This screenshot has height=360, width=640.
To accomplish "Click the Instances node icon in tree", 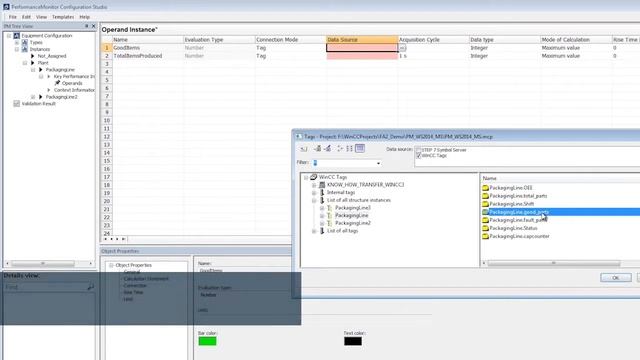I will point(24,49).
